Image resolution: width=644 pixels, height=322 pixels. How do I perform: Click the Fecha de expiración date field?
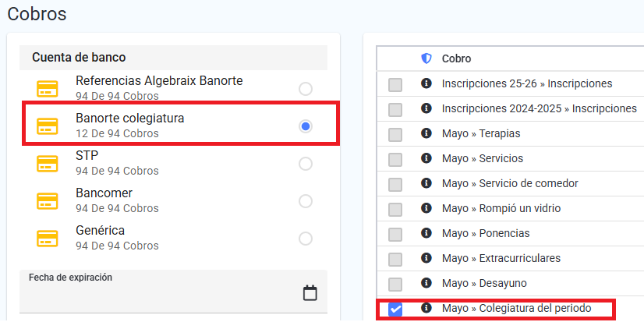pos(173,291)
